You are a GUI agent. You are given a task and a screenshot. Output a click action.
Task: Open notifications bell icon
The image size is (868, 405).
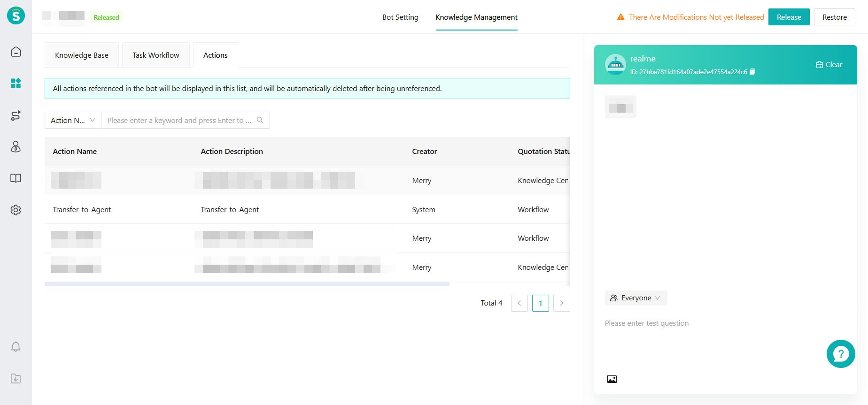[x=16, y=347]
